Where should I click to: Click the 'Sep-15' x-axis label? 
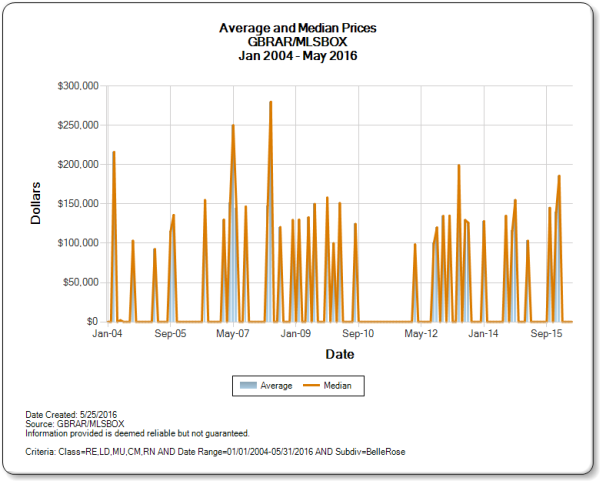[x=546, y=334]
